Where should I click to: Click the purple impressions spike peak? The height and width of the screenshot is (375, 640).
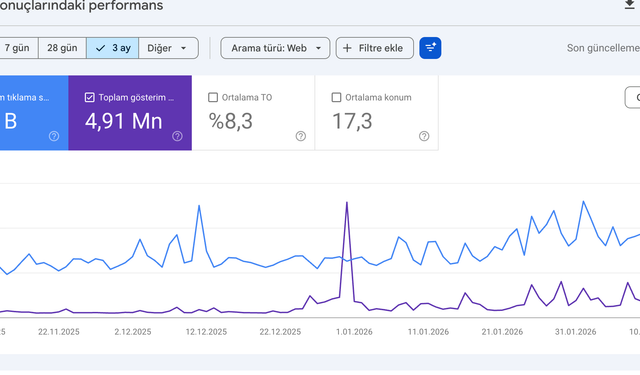click(x=347, y=202)
